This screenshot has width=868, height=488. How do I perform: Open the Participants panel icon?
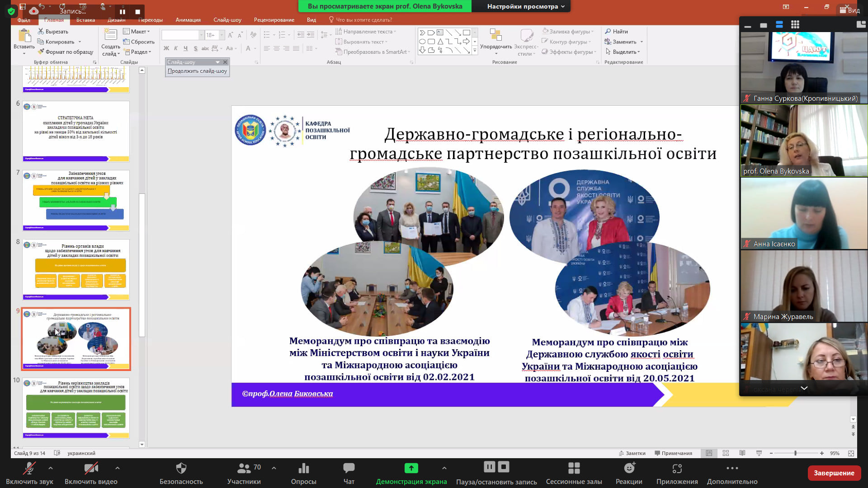click(x=244, y=468)
